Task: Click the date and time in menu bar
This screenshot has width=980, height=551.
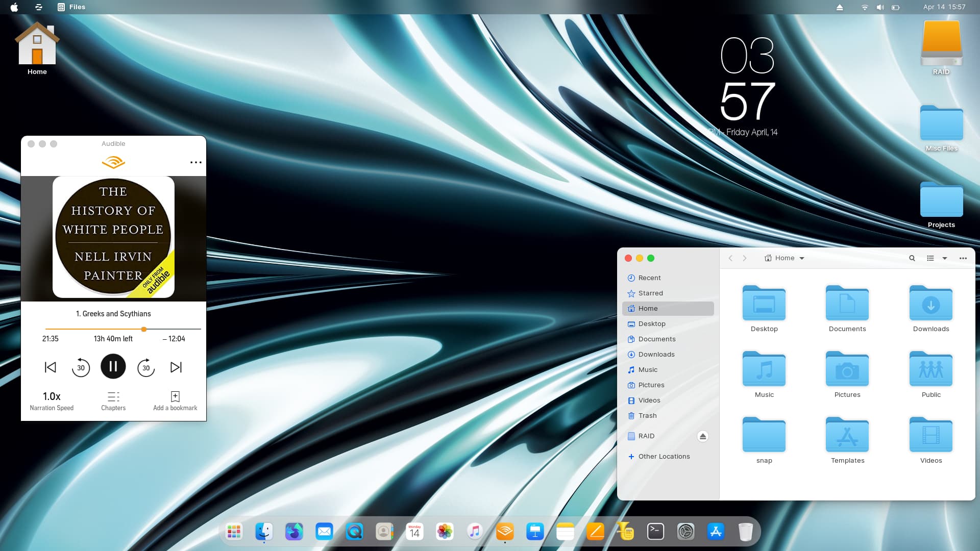Action: [x=944, y=7]
